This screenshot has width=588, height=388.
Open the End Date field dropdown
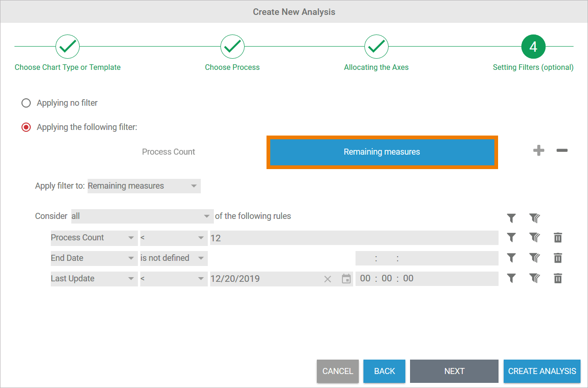(x=94, y=258)
